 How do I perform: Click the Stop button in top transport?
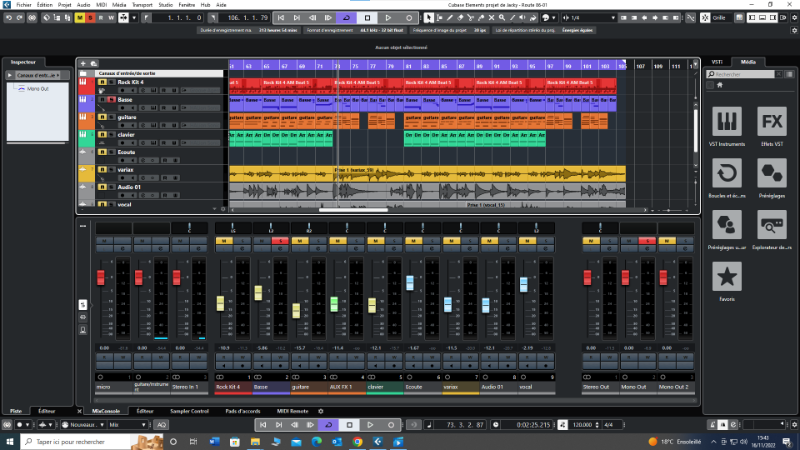[x=367, y=18]
